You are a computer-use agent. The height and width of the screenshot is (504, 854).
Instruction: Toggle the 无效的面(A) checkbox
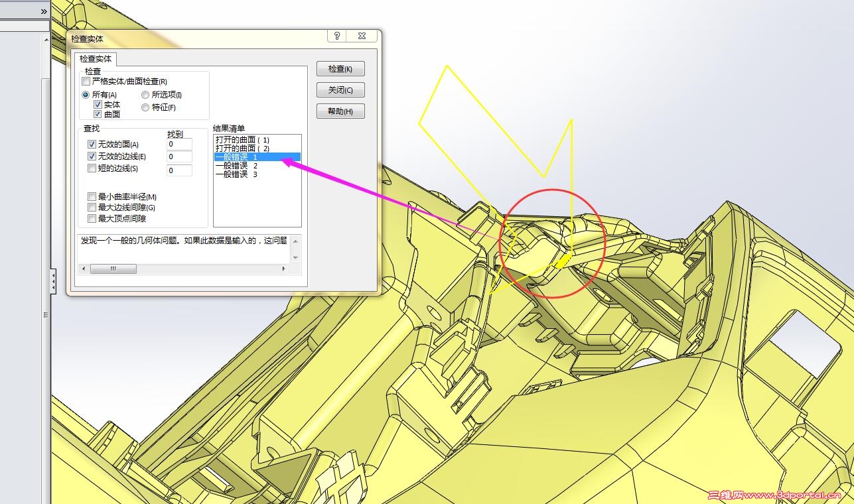coord(92,144)
